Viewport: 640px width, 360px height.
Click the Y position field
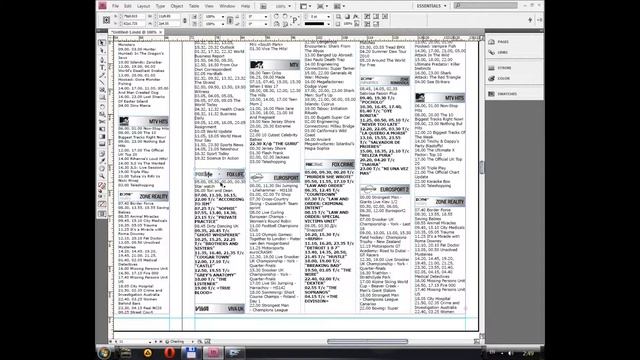pos(134,24)
